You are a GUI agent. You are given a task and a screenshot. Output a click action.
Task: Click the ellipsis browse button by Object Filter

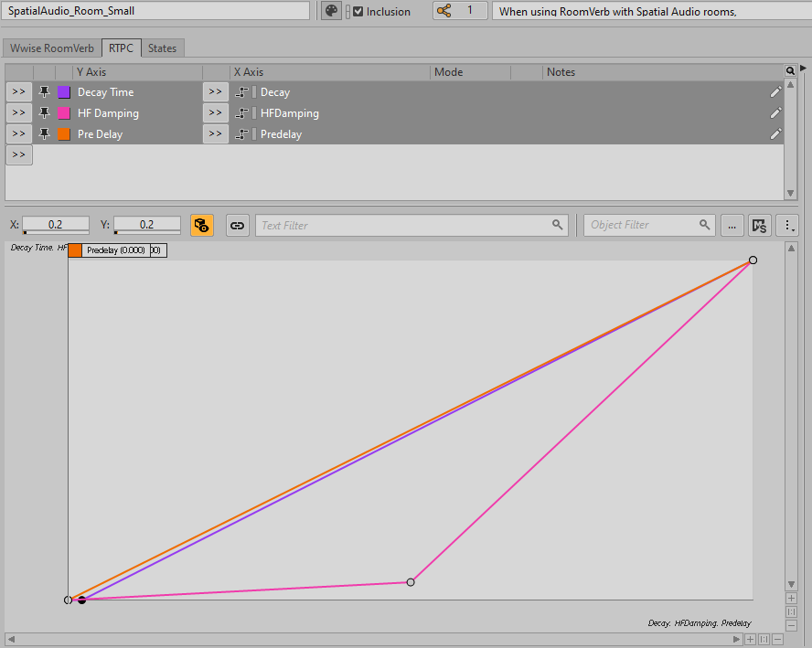coord(732,225)
